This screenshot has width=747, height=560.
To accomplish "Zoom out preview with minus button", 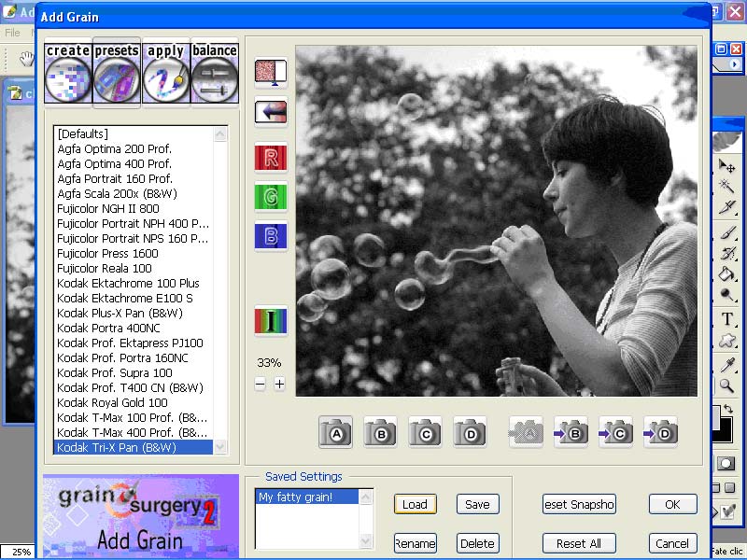I will pos(261,384).
